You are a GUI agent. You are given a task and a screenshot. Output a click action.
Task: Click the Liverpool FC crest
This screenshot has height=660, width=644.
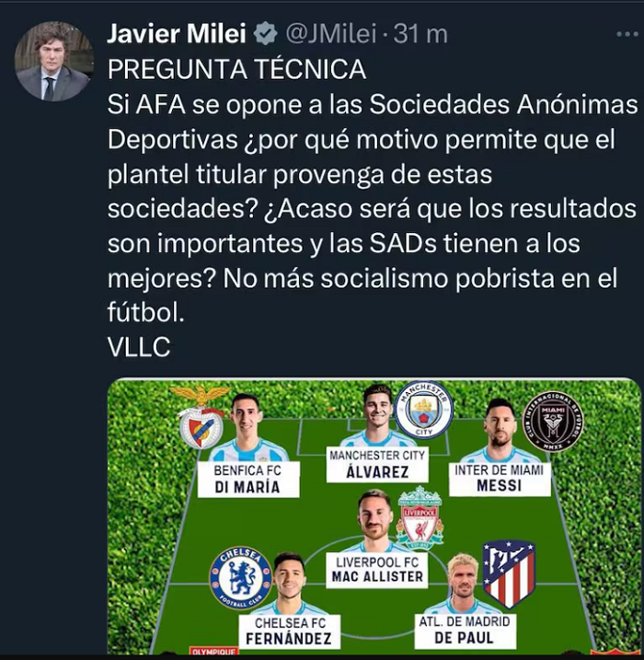point(420,517)
